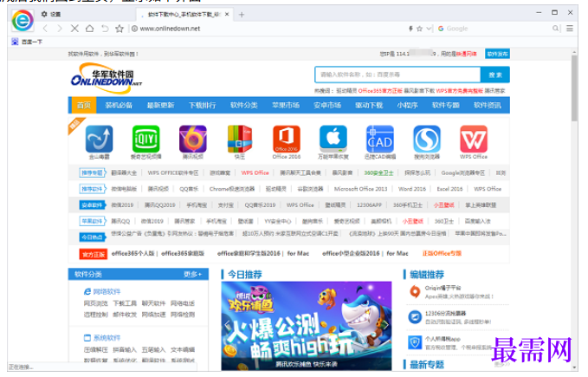Click the Baidu bookmark in bookmarks bar
This screenshot has height=377, width=588.
pos(27,42)
